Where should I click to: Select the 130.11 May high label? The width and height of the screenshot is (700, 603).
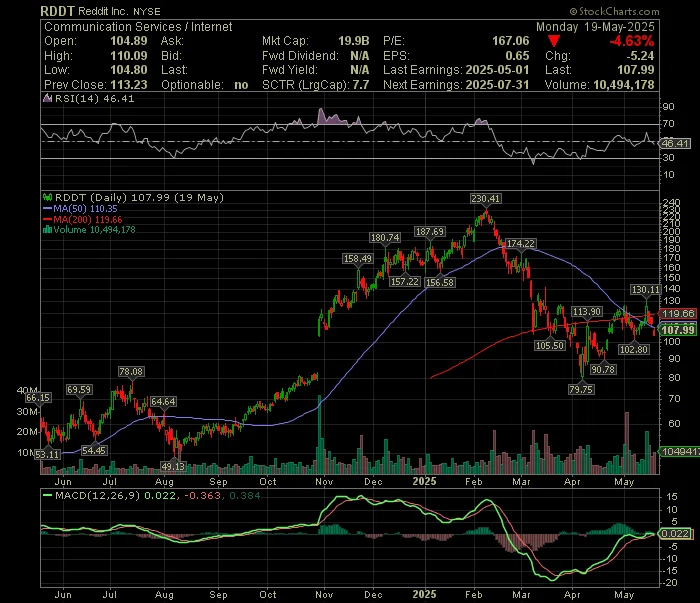(645, 290)
